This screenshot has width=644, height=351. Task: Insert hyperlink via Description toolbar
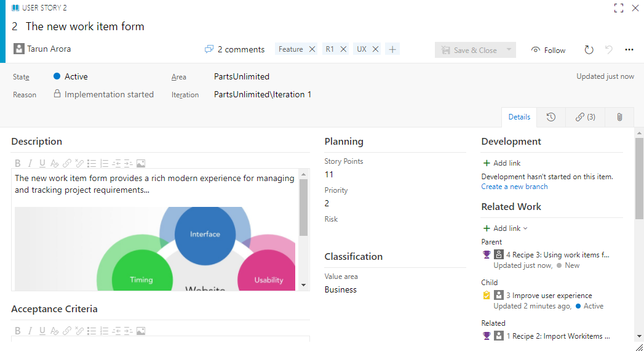[x=67, y=164]
